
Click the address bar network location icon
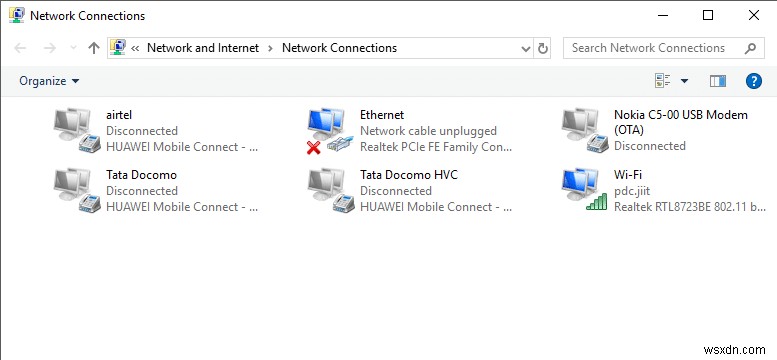click(x=118, y=48)
